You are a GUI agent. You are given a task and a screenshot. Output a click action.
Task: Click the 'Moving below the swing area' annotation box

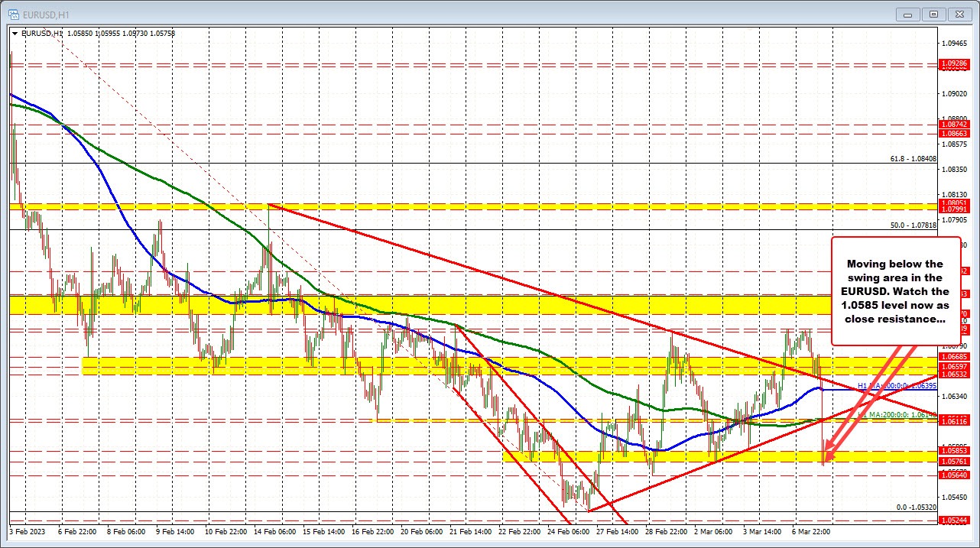point(897,290)
